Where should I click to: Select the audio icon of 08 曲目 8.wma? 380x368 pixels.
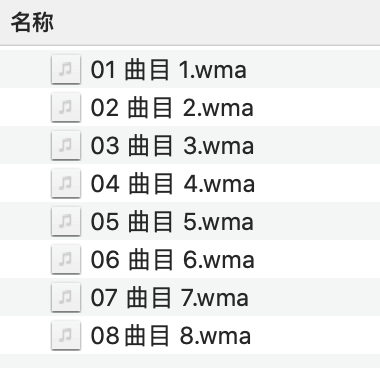[x=66, y=335]
